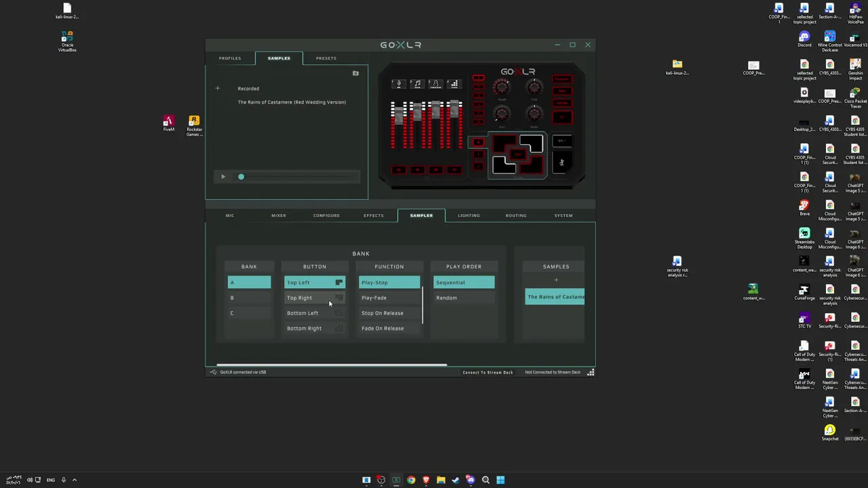Open the Mixer tab
This screenshot has height=488, width=868.
(x=279, y=216)
